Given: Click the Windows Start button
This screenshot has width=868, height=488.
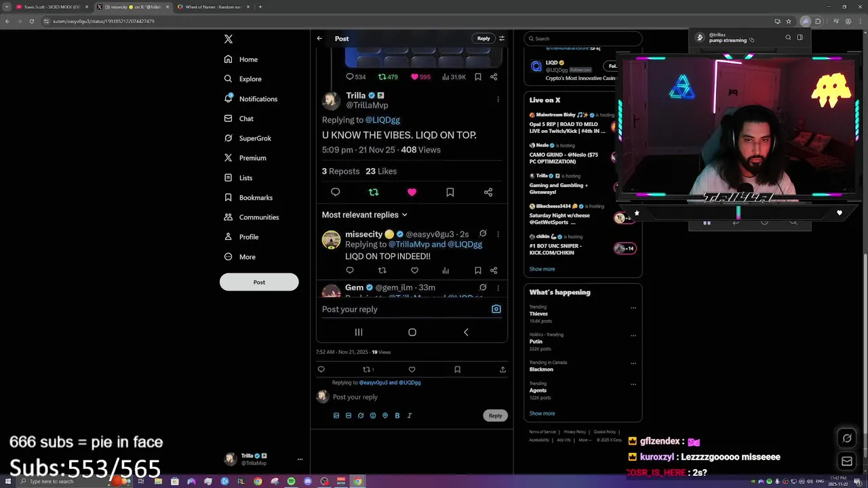Looking at the screenshot, I should (x=7, y=481).
